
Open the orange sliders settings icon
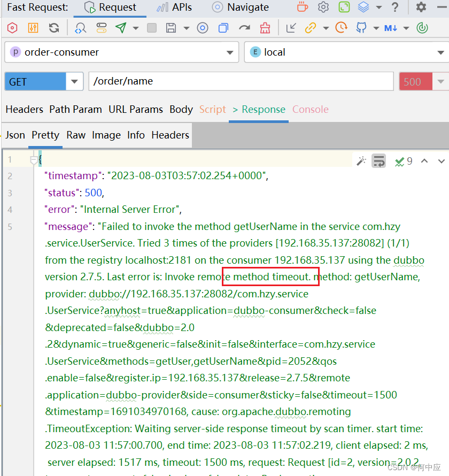(33, 28)
